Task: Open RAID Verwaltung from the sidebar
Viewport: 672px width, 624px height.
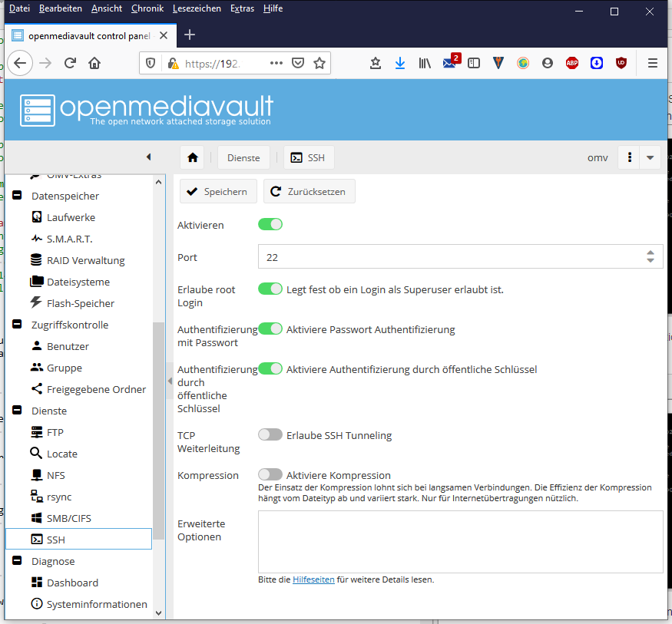Action: click(x=85, y=260)
